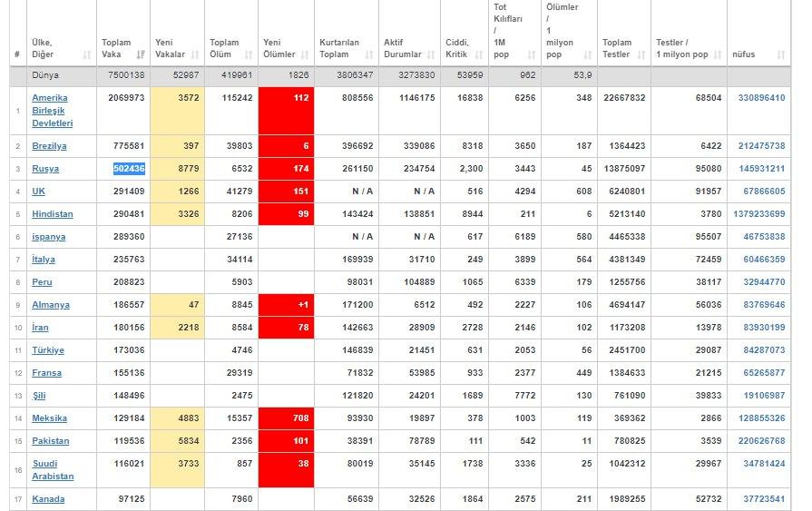The image size is (812, 511).
Task: Open India population link 1379233699
Action: pyautogui.click(x=759, y=214)
